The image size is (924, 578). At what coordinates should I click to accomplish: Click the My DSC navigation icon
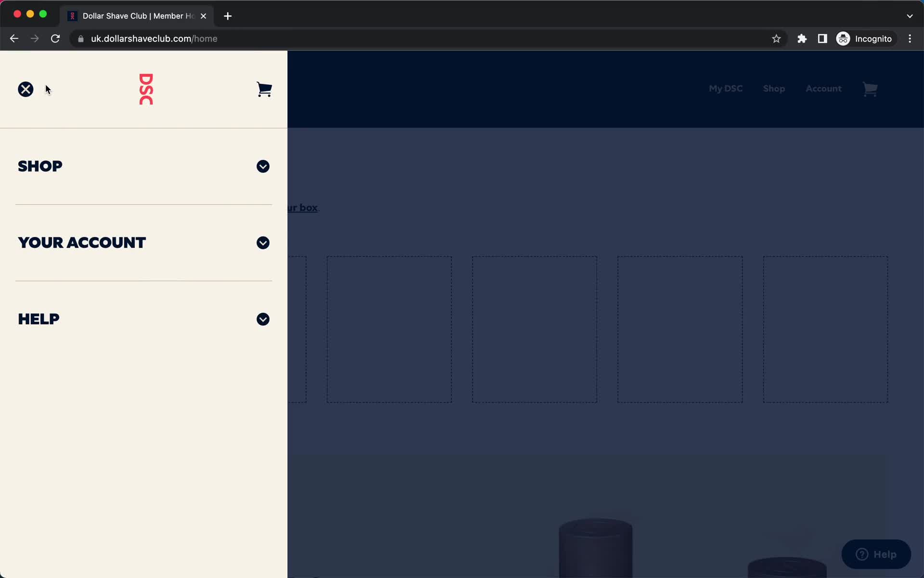726,89
